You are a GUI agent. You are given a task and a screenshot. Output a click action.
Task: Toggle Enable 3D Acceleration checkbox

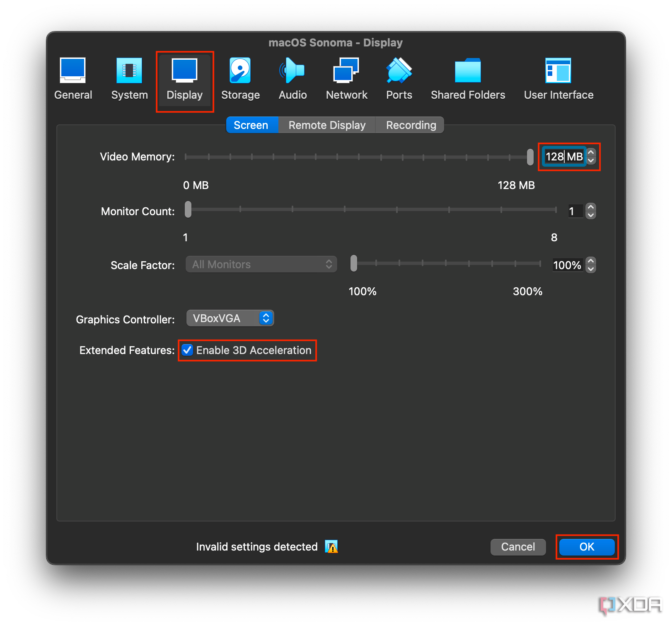pos(187,350)
